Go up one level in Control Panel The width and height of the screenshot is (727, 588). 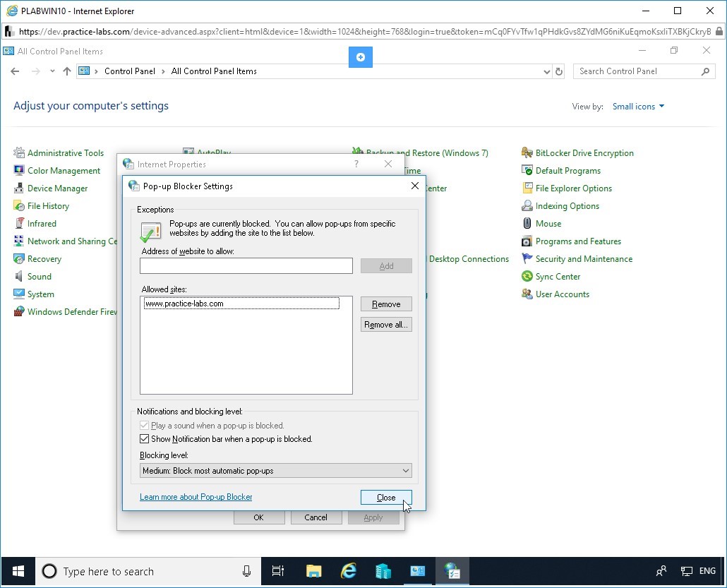[67, 71]
